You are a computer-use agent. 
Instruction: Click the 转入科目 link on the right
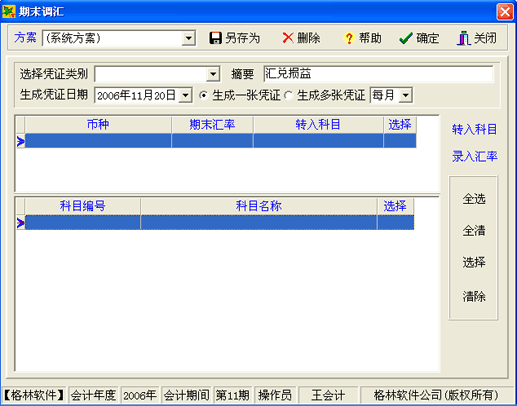coord(474,129)
